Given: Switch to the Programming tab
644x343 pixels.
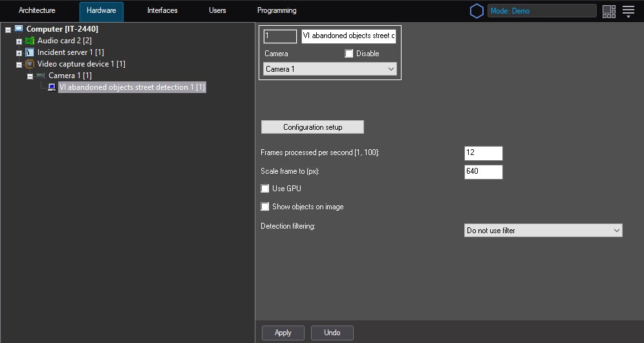Looking at the screenshot, I should coord(277,11).
